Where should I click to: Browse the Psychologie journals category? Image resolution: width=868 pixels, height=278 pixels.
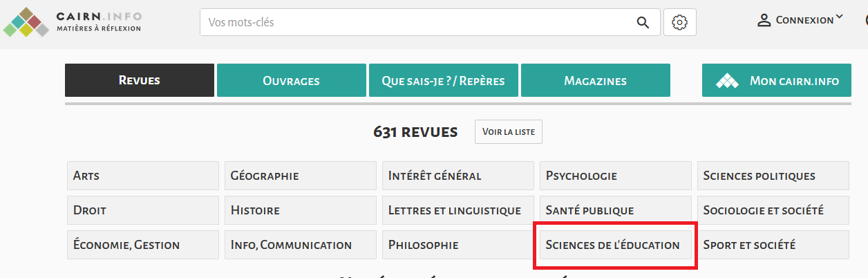[615, 176]
